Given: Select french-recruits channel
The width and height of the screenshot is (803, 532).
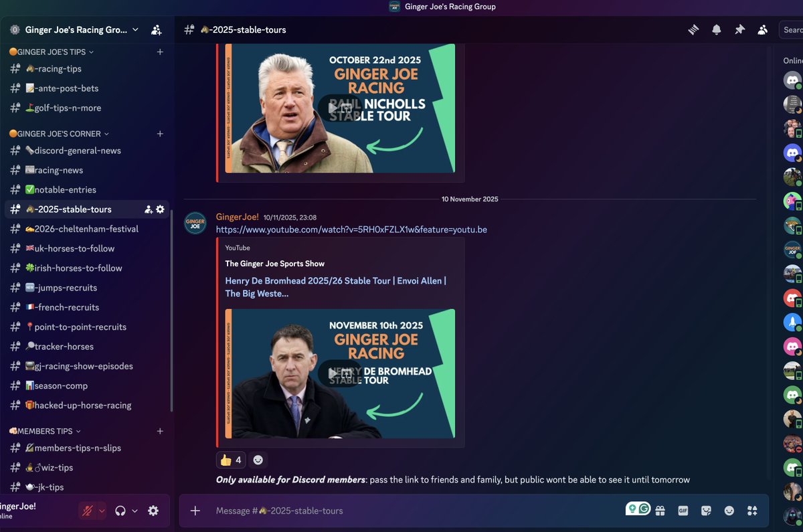Looking at the screenshot, I should tap(87, 307).
